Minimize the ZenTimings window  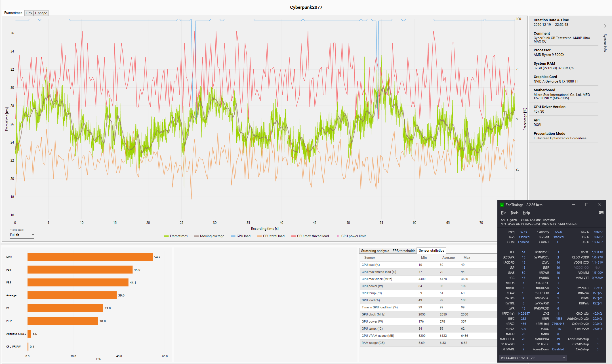click(x=574, y=205)
